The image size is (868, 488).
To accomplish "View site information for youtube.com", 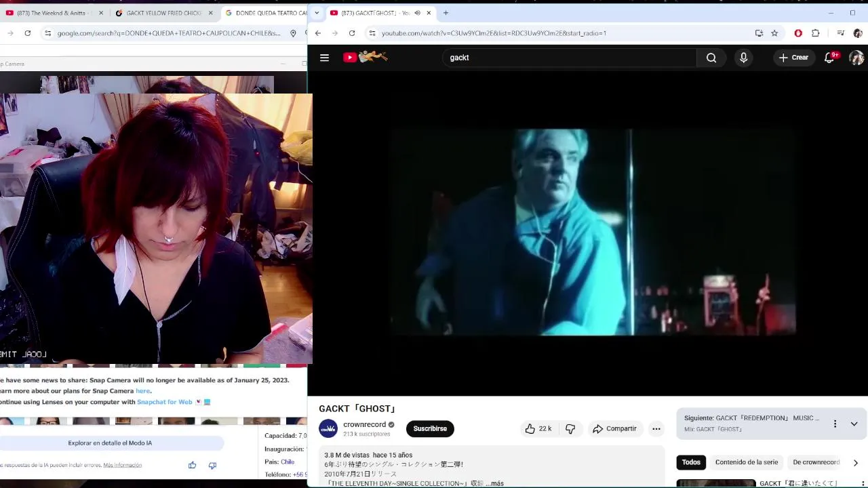I will click(x=372, y=33).
